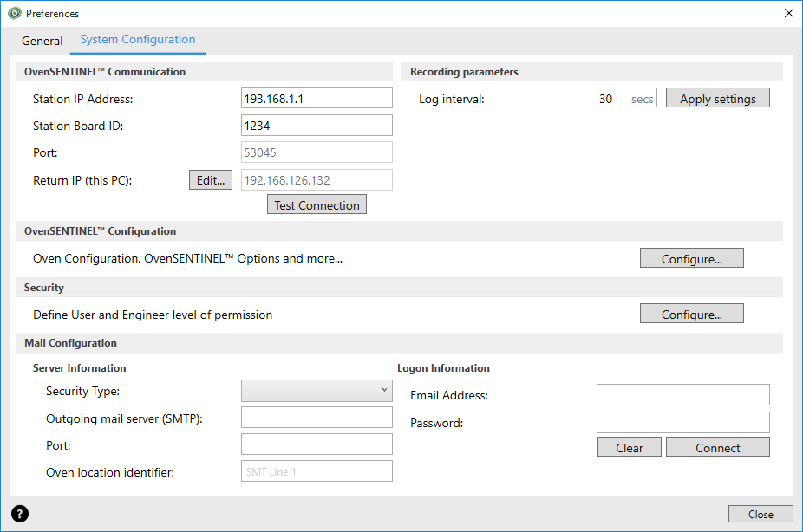Viewport: 803px width, 532px height.
Task: Edit the Return IP address
Action: [x=211, y=180]
